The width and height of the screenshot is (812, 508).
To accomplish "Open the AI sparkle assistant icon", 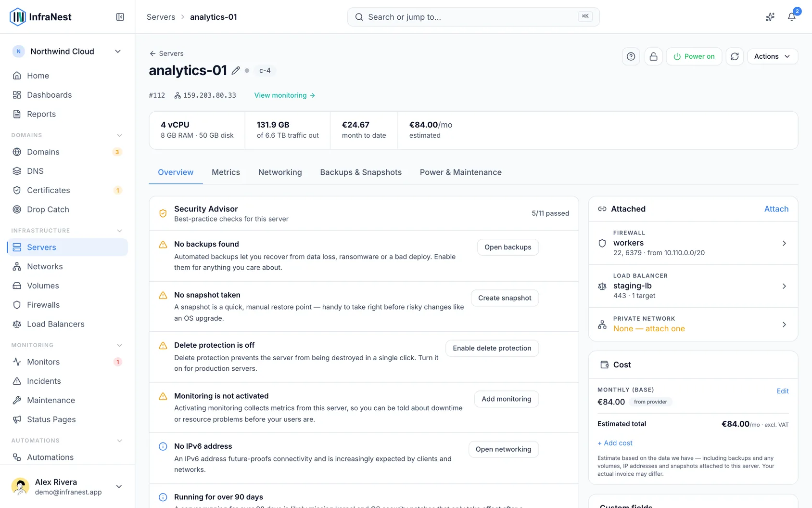I will (x=770, y=17).
